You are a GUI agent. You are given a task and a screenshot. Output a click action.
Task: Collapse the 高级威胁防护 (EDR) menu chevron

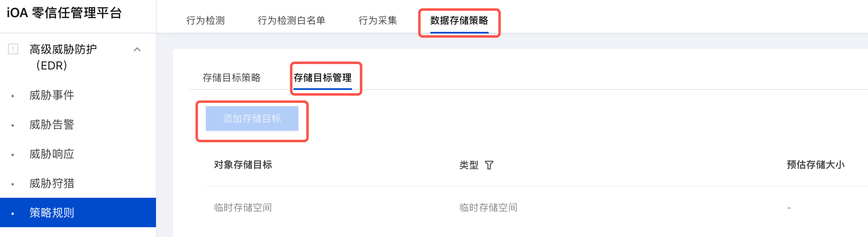click(137, 49)
